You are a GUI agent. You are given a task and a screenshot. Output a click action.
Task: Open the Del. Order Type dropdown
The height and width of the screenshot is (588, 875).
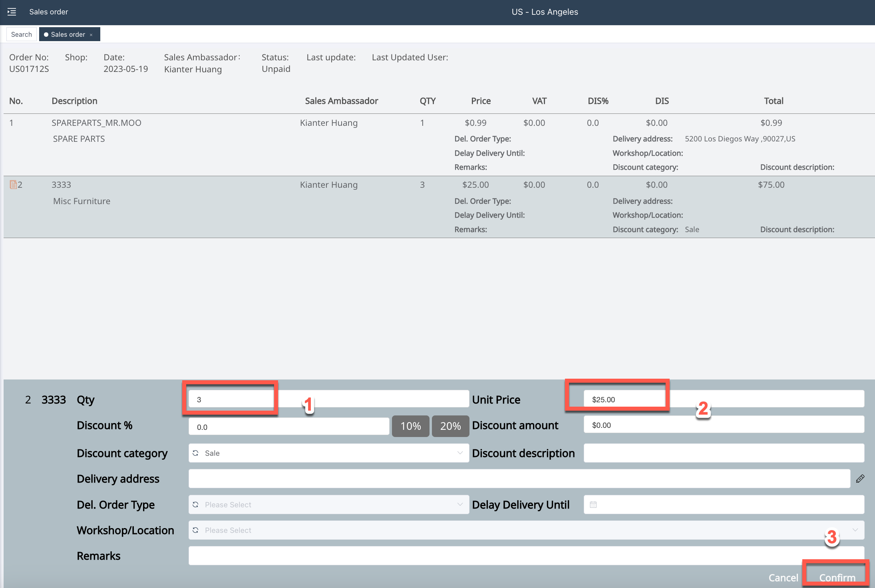460,505
